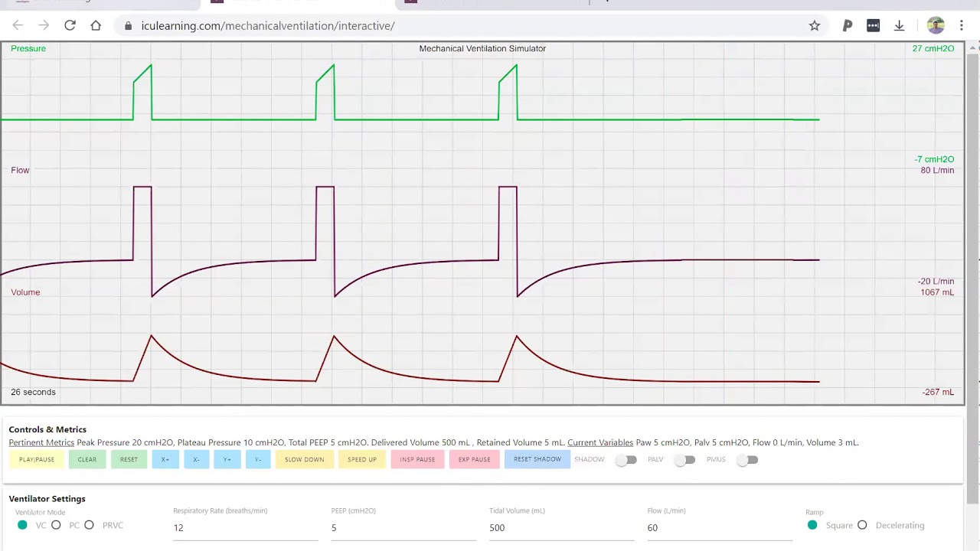Open the dark square extension icon
980x551 pixels.
pos(874,25)
